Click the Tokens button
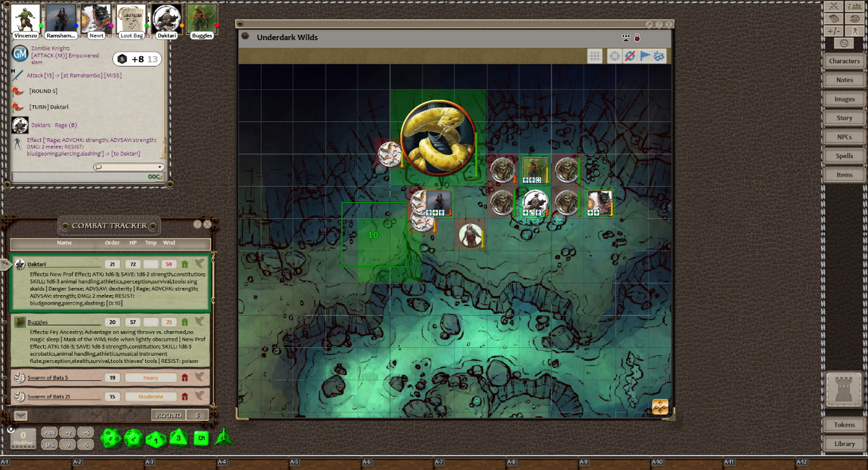868x470 pixels. click(844, 425)
